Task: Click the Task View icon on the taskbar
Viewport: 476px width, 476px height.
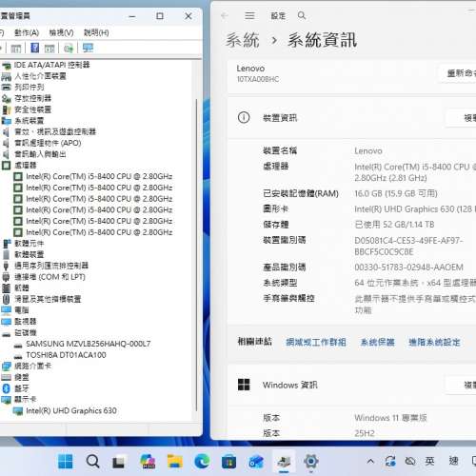Action: [x=119, y=462]
